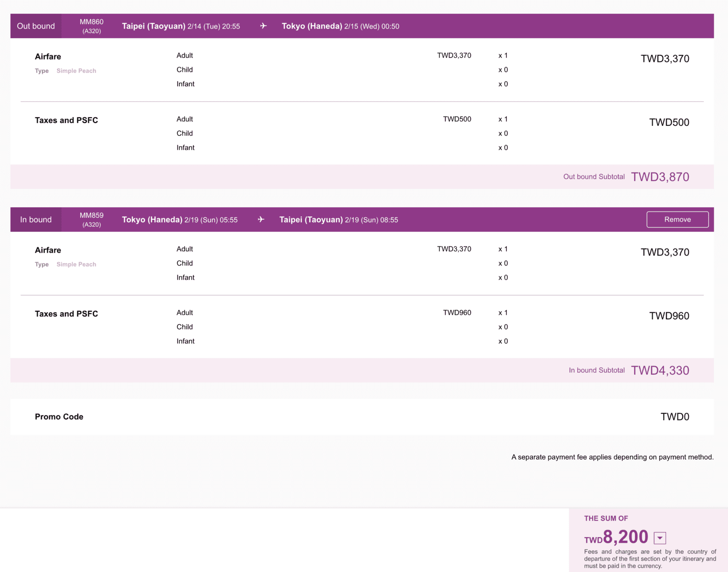Select the Out bound label
Image resolution: width=728 pixels, height=572 pixels.
(36, 26)
